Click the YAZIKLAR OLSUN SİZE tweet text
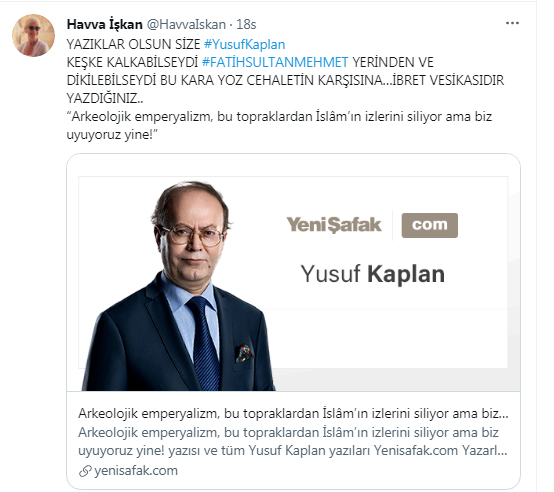554x492 pixels. 134,45
